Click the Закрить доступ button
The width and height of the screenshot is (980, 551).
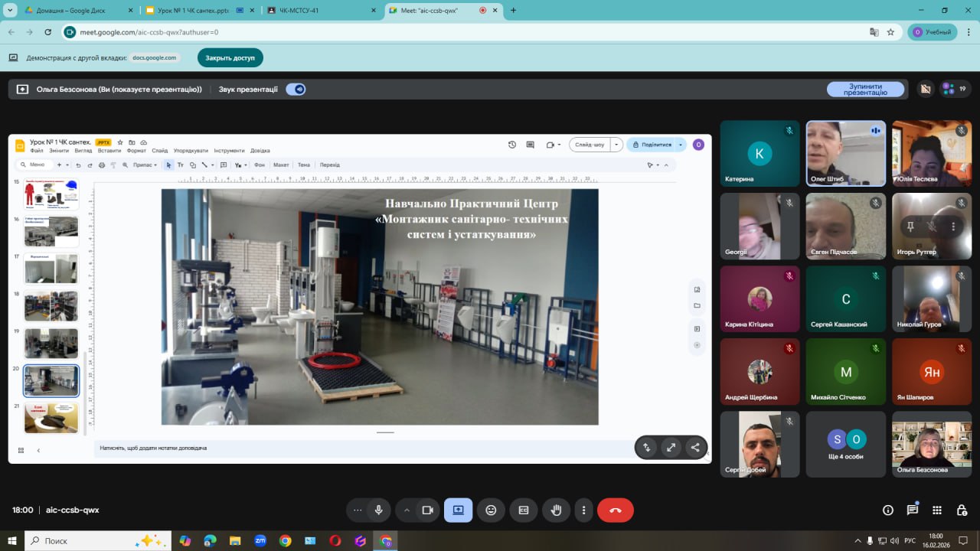pyautogui.click(x=230, y=58)
